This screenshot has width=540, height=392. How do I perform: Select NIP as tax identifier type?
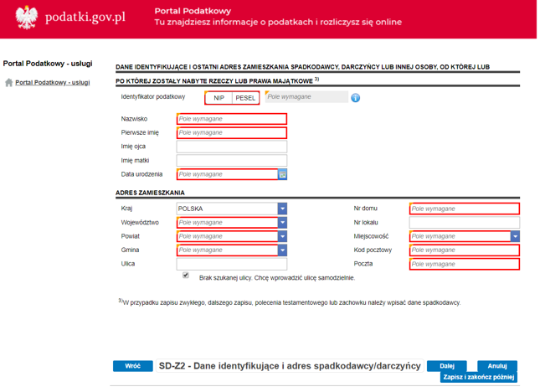(x=219, y=98)
